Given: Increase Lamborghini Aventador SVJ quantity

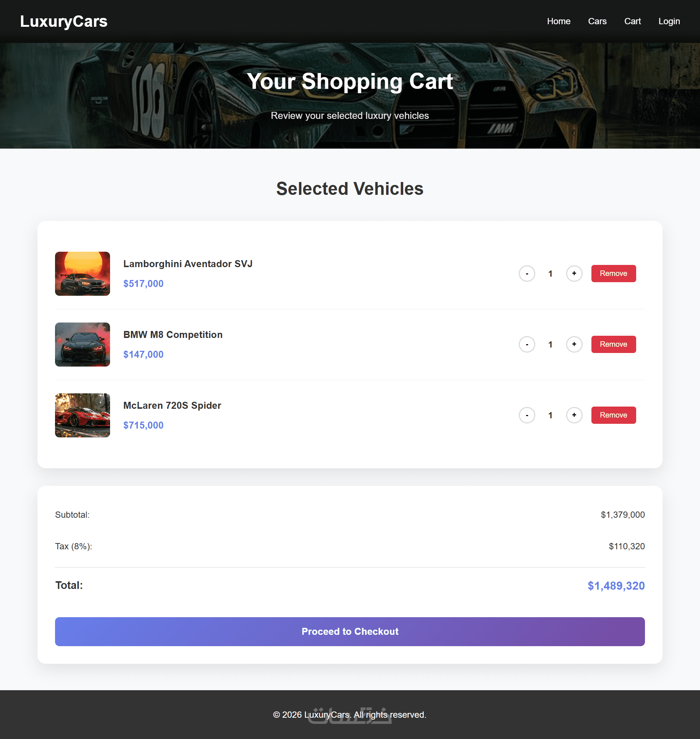Looking at the screenshot, I should click(574, 274).
